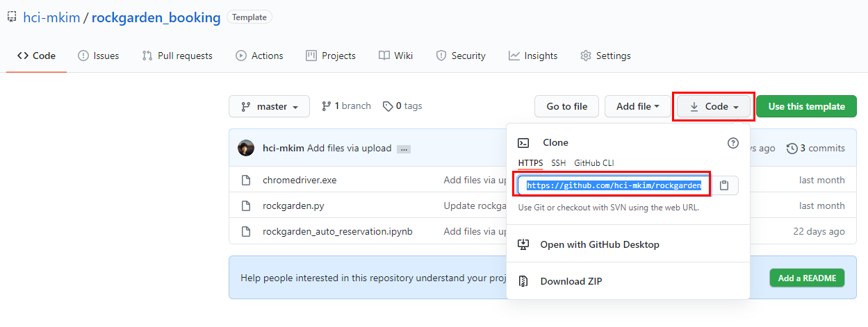
Task: Select the GitHub CLI clone tab
Action: point(594,163)
